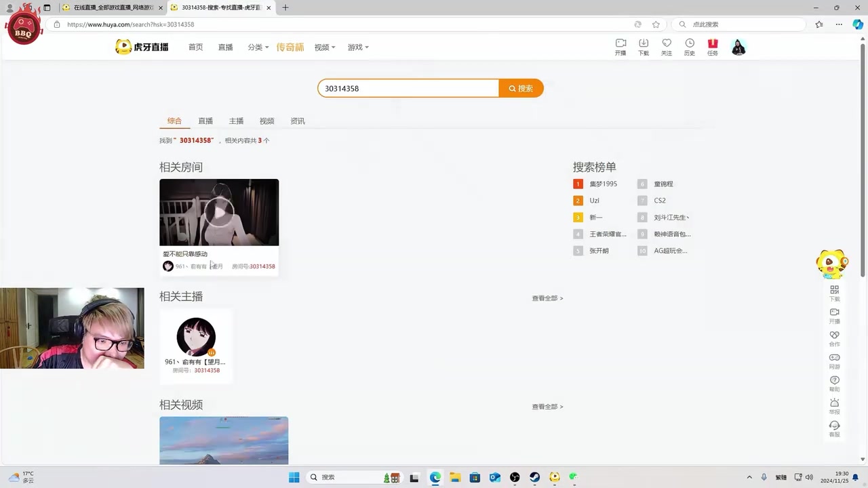This screenshot has height=488, width=868.
Task: Click the 虎牙直播 logo
Action: point(141,47)
